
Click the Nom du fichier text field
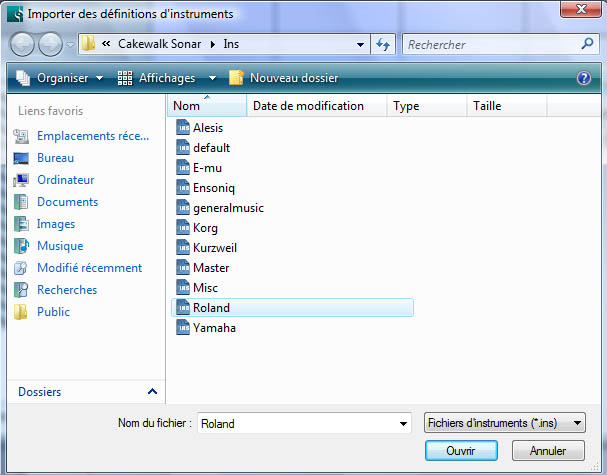click(x=297, y=424)
